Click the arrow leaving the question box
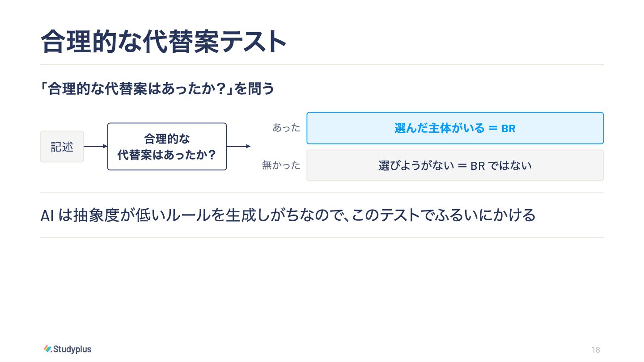 pyautogui.click(x=239, y=146)
